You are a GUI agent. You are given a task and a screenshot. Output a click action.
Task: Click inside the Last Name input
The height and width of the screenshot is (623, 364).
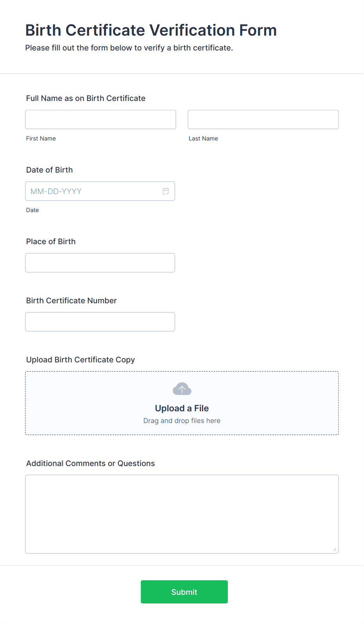coord(263,119)
